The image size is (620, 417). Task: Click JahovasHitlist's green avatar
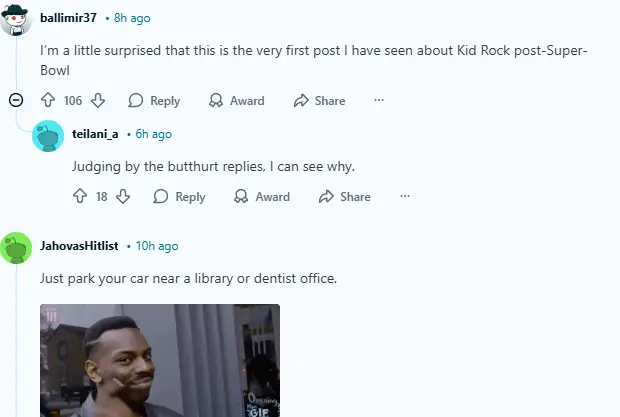tap(16, 248)
